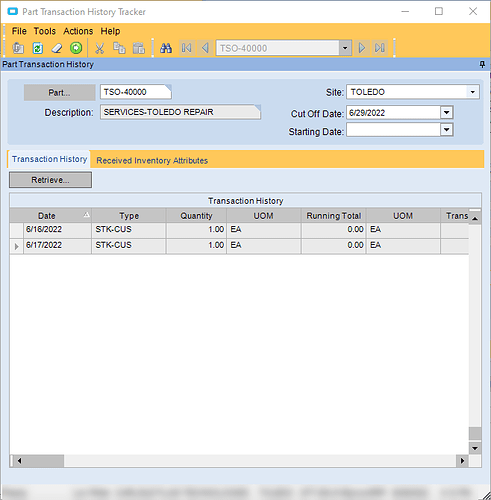Click the green Refresh toolbar icon

38,48
